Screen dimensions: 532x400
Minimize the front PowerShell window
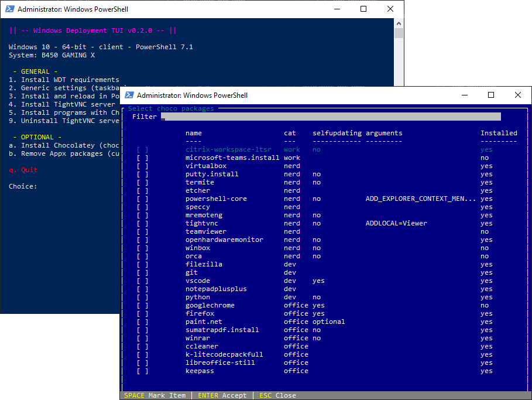click(465, 95)
